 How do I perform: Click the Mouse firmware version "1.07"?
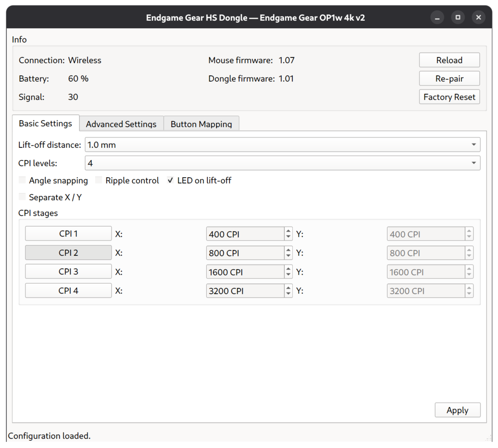tap(286, 60)
